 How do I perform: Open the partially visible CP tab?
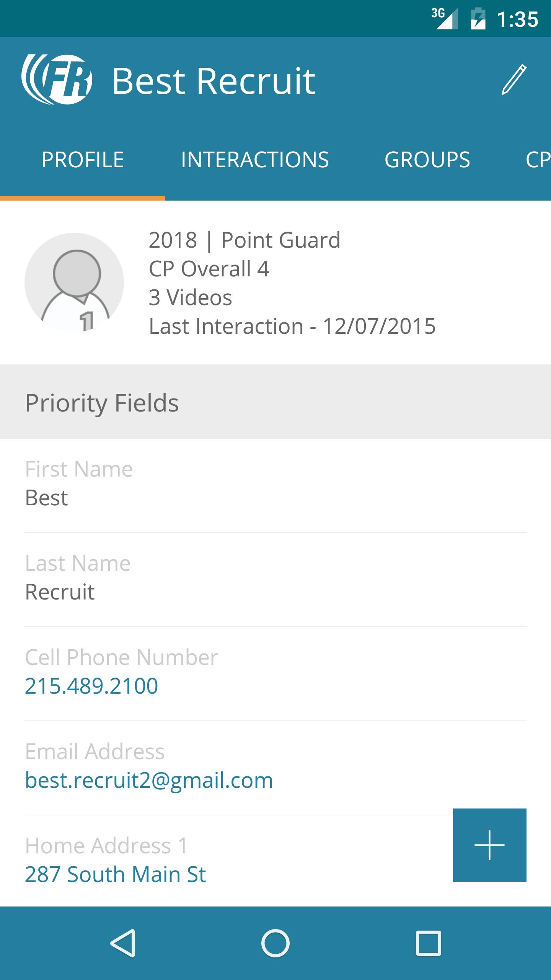tap(537, 160)
